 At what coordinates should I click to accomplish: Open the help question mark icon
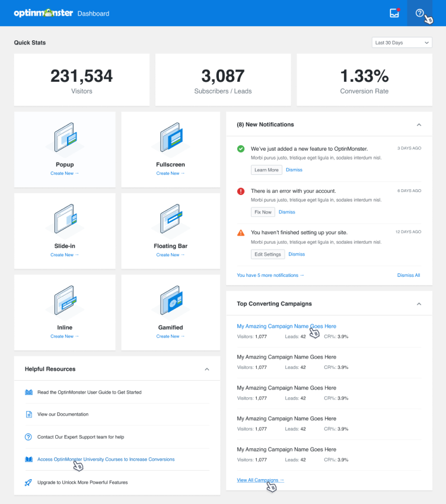click(420, 13)
